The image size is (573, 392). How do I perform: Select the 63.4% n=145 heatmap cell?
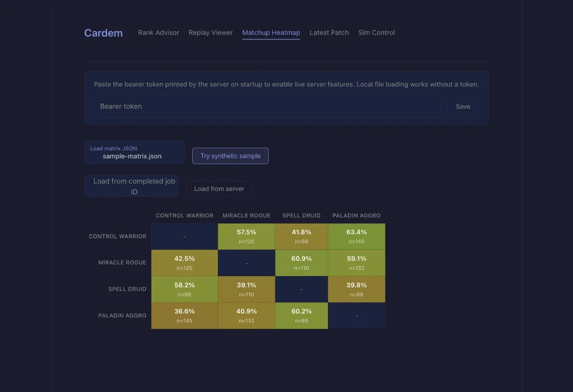[x=356, y=236]
